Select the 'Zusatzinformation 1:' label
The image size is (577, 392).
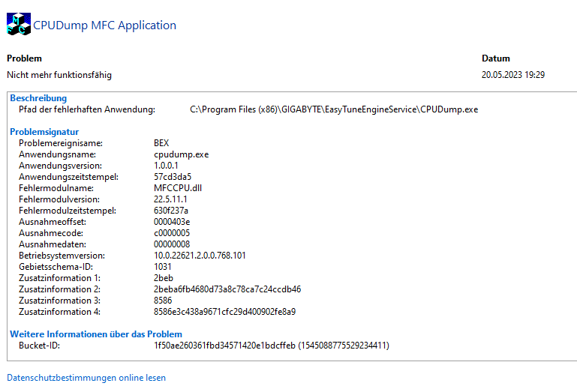click(x=59, y=278)
